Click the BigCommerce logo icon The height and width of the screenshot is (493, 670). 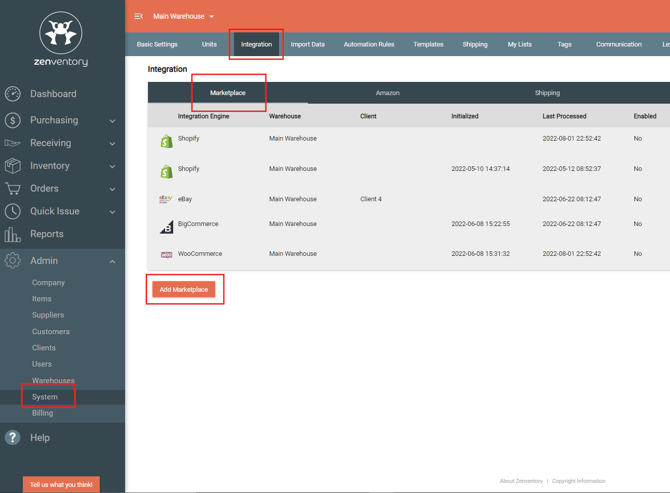(x=166, y=226)
